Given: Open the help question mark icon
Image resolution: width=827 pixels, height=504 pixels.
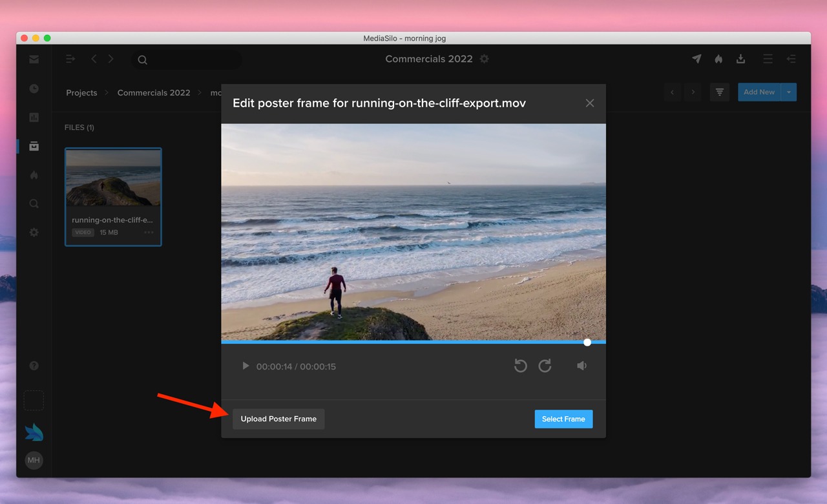Looking at the screenshot, I should click(34, 366).
